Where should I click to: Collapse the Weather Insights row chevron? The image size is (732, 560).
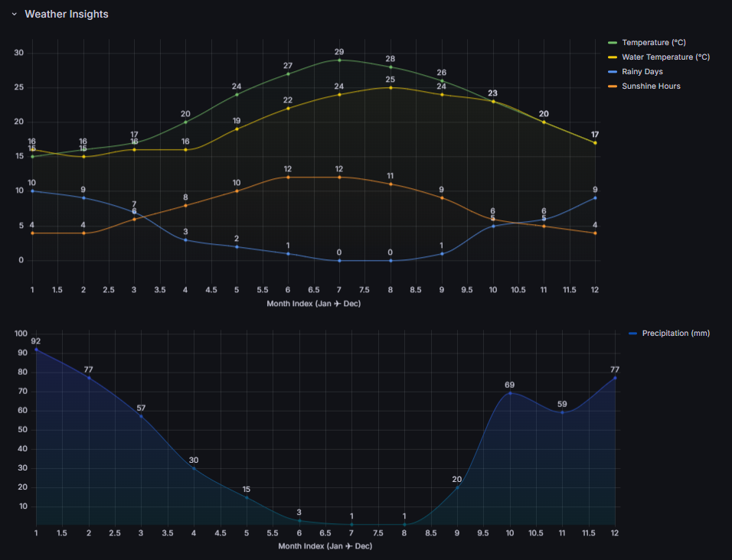(x=14, y=15)
